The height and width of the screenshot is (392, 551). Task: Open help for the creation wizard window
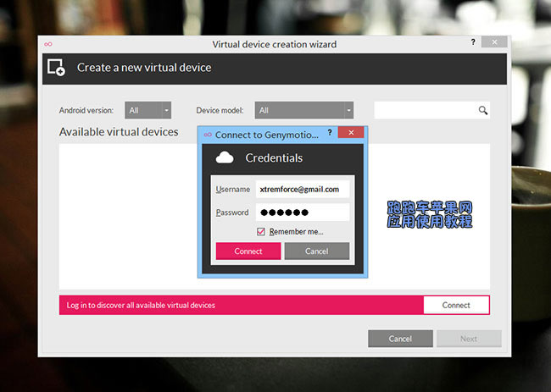pyautogui.click(x=473, y=42)
